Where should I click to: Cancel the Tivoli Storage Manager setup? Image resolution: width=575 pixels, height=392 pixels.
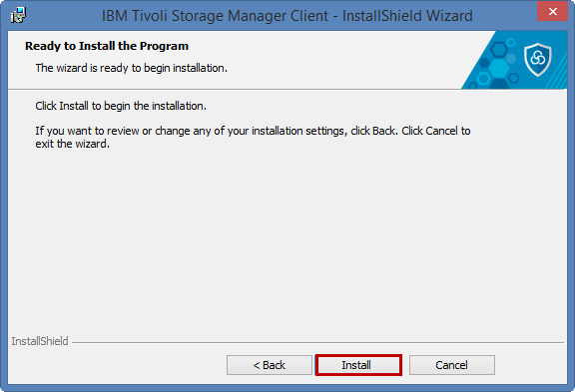[452, 365]
